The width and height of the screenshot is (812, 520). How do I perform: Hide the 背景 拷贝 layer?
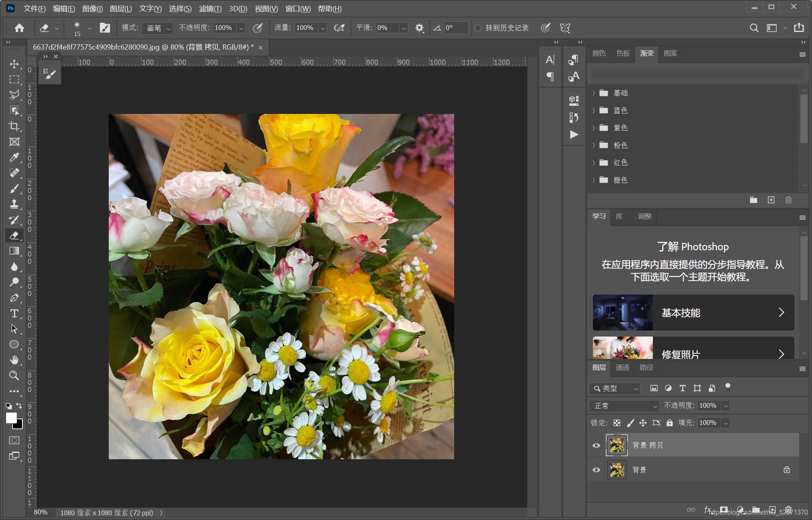click(596, 445)
